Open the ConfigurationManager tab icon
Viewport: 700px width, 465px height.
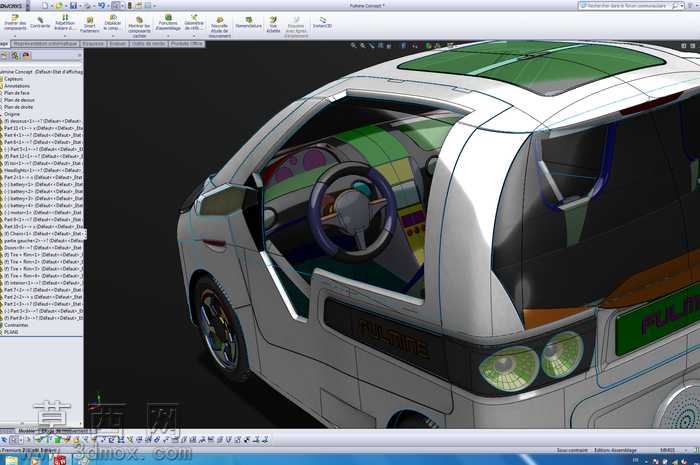(26, 56)
